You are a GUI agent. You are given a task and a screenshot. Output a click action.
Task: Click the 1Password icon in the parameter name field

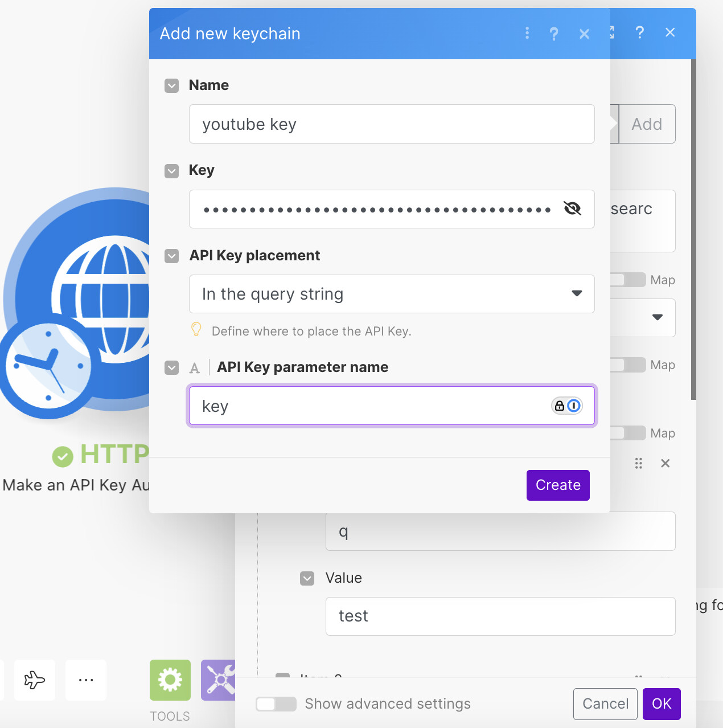pos(574,406)
